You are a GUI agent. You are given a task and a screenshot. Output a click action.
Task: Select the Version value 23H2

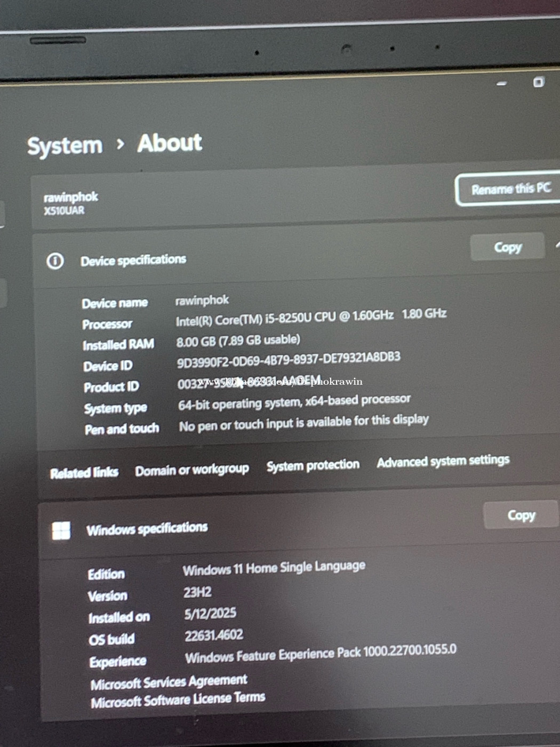(x=197, y=592)
